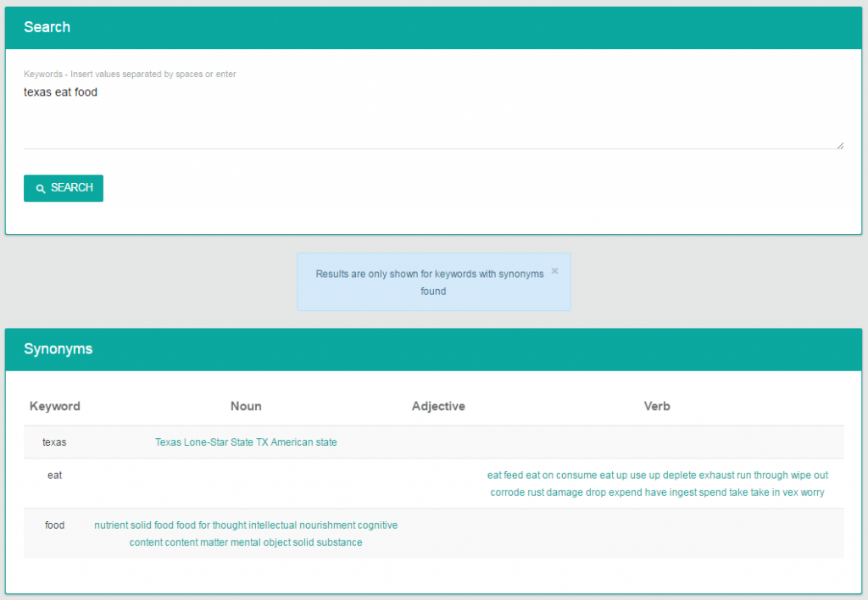Select the texas keyword cell
868x600 pixels.
point(54,442)
